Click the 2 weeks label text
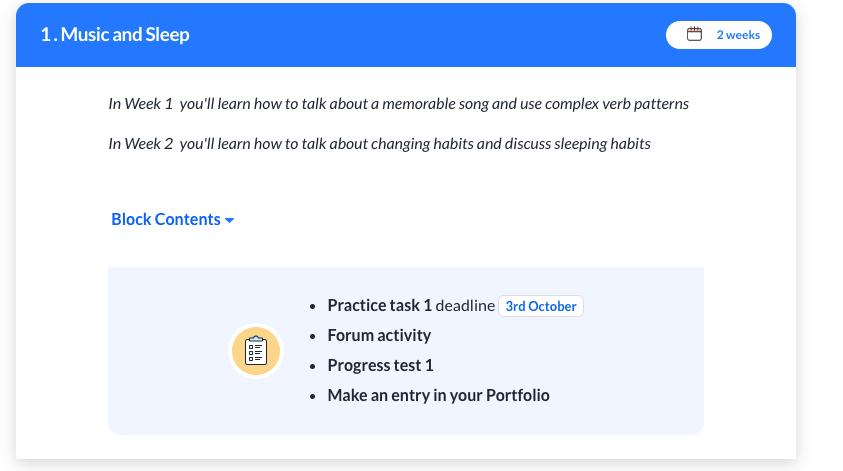Viewport: 843px width, 471px height. (738, 35)
